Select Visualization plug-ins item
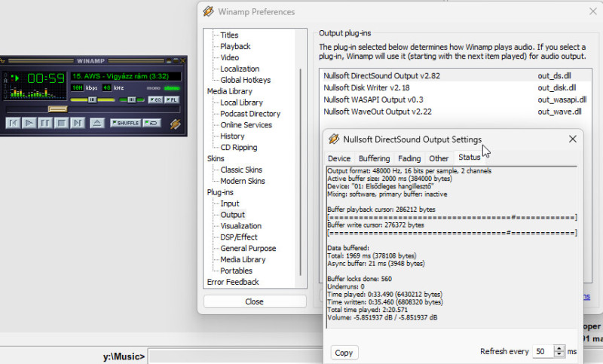 click(x=240, y=225)
